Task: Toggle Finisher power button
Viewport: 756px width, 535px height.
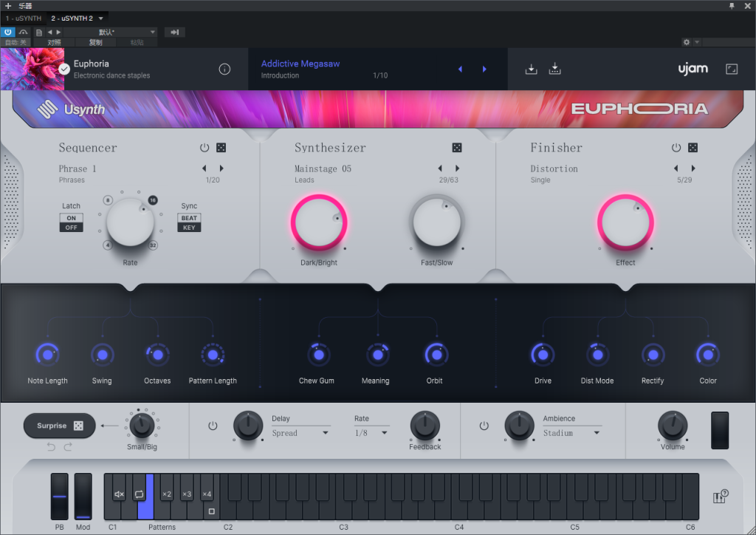Action: 676,148
